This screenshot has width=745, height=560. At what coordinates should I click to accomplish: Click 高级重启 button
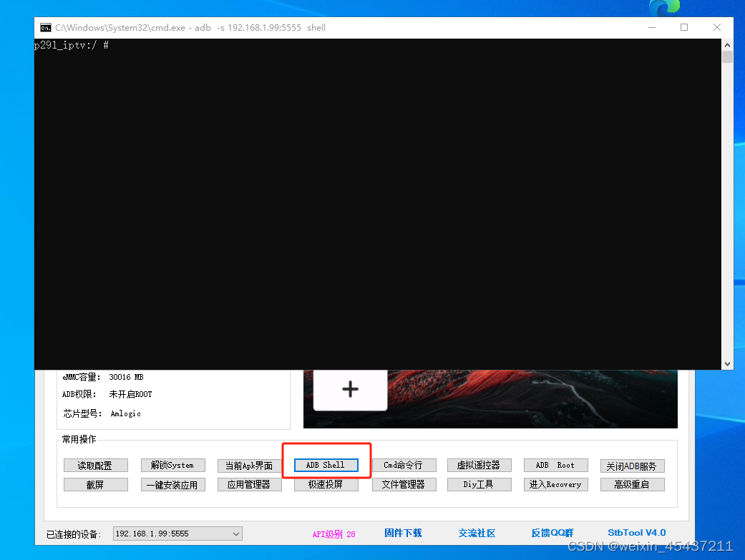click(633, 484)
